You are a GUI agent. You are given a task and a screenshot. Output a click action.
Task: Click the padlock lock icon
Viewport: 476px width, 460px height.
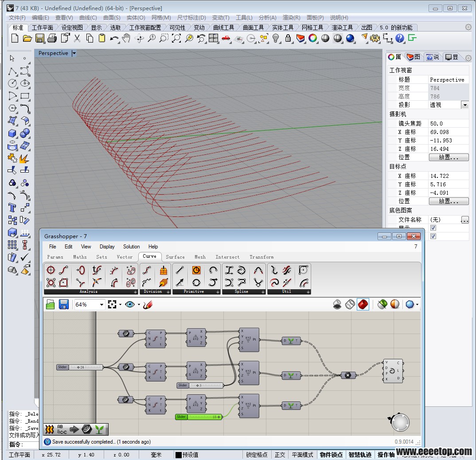pyautogui.click(x=288, y=39)
